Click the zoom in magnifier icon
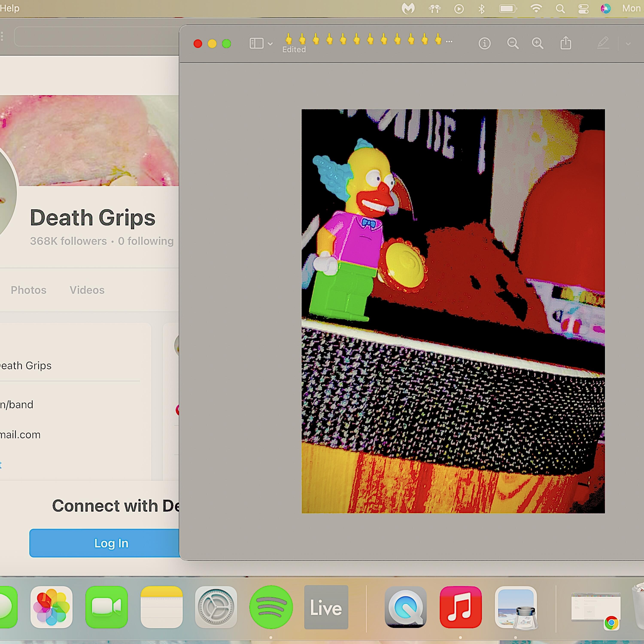This screenshot has width=644, height=644. click(x=537, y=43)
